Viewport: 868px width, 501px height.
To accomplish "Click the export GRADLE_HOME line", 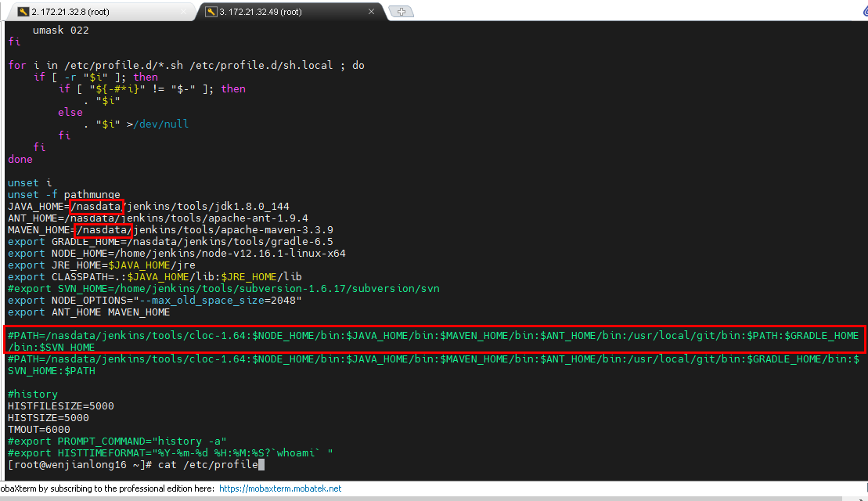I will click(x=170, y=242).
